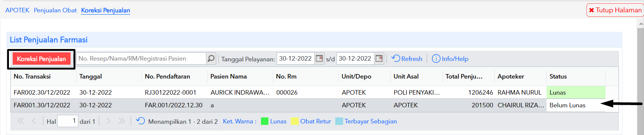The image size is (644, 135).
Task: Sort by No. Pendaftaran column header
Action: point(175,76)
